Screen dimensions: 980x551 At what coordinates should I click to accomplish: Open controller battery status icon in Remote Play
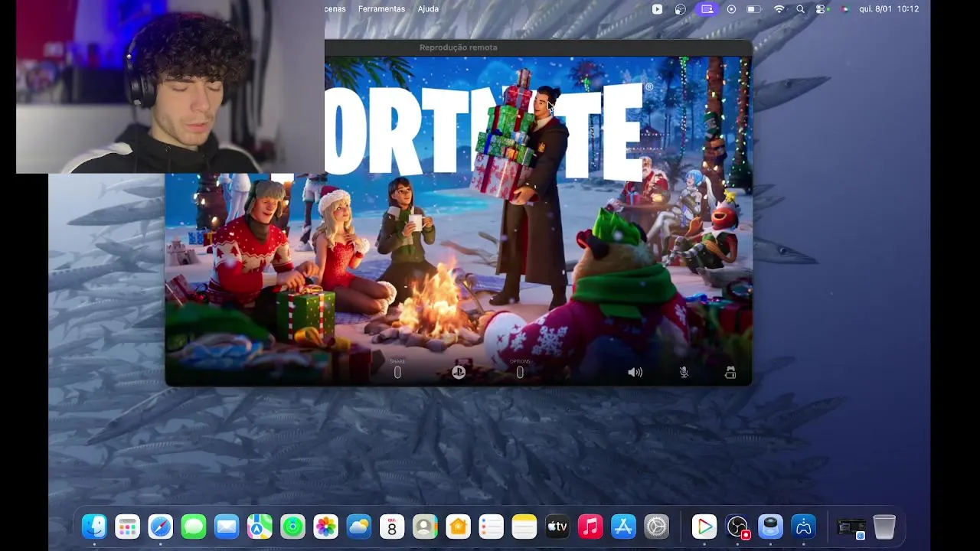coord(730,372)
